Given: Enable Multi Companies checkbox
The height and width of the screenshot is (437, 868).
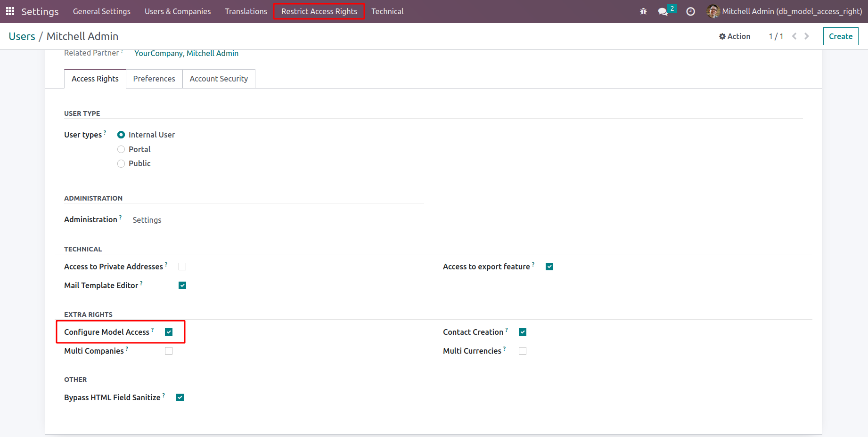Looking at the screenshot, I should (169, 351).
